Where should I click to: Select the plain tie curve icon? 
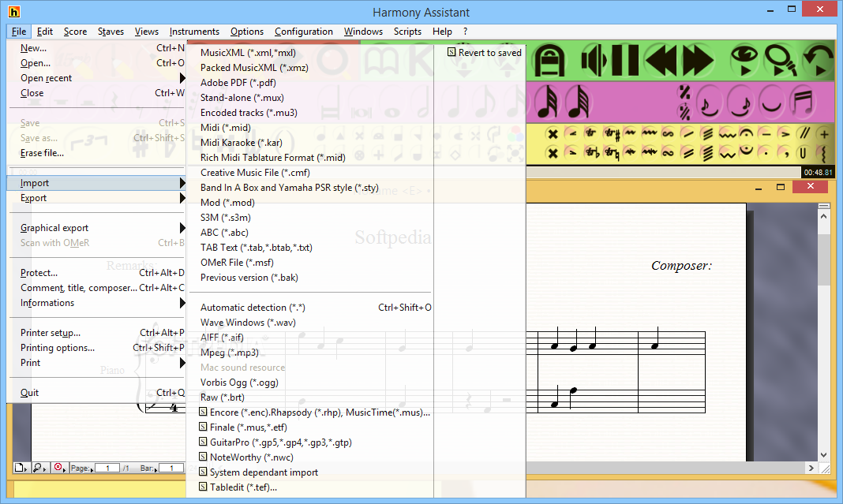pos(771,102)
